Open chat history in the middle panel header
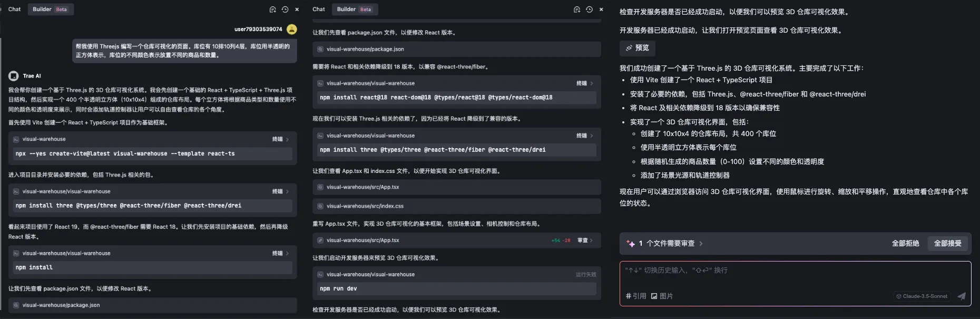This screenshot has height=319, width=980. [589, 9]
